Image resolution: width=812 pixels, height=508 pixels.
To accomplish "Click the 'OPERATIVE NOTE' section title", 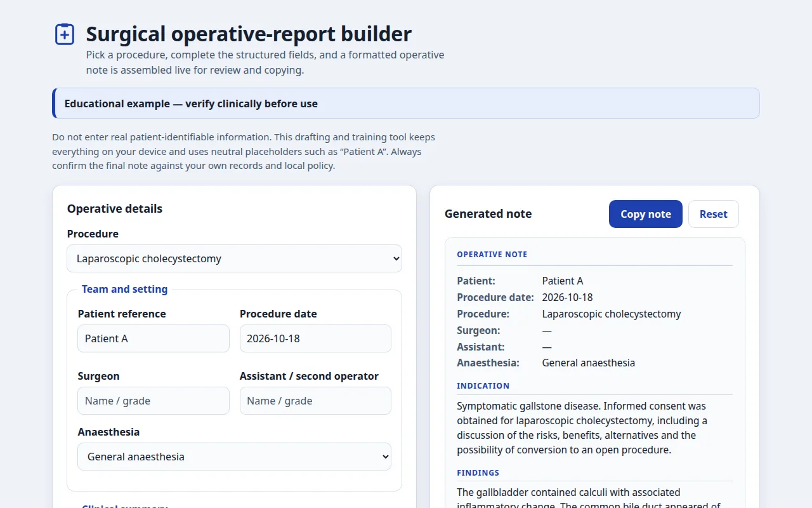I will [x=492, y=254].
